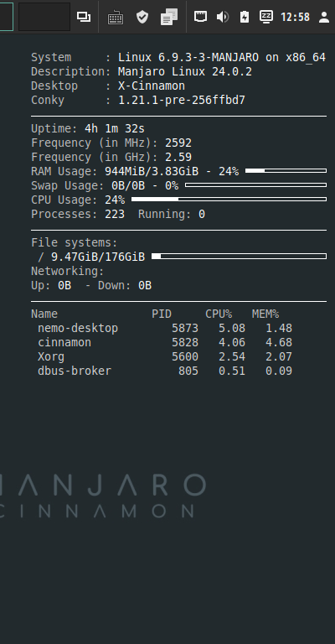
Task: Click the speaker volume icon
Action: tap(222, 17)
